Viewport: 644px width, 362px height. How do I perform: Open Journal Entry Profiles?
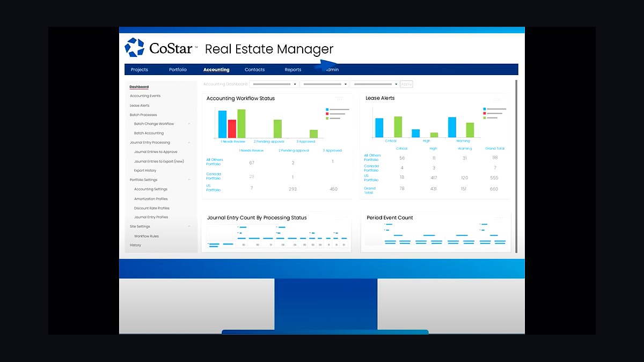click(x=151, y=217)
